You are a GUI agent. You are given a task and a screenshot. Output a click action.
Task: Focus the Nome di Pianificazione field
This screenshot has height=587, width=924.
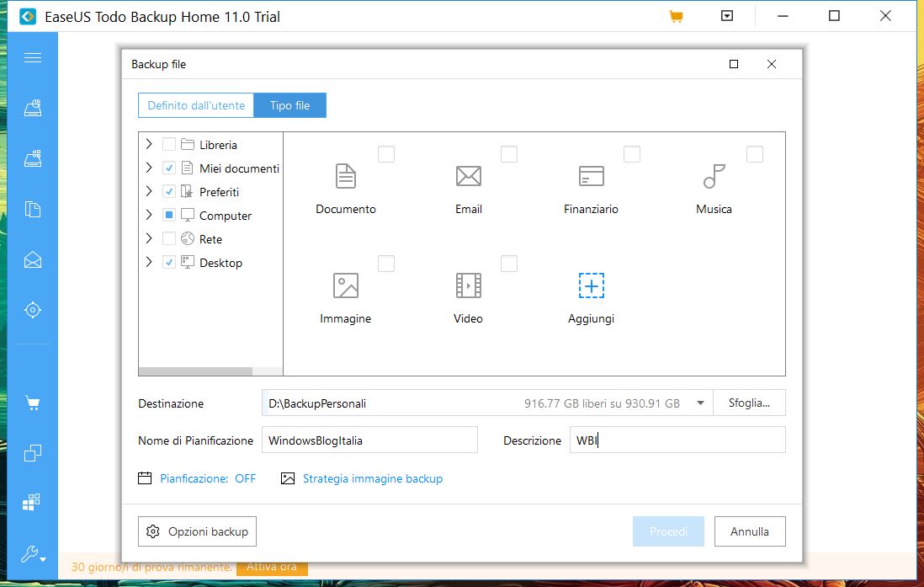tap(369, 440)
